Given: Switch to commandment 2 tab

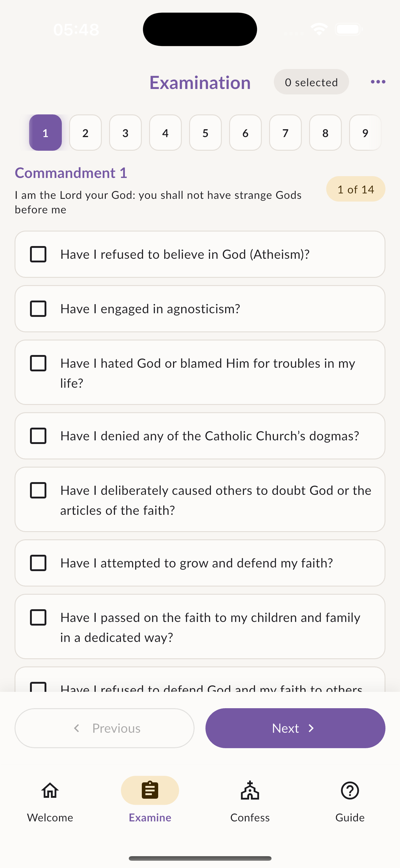Looking at the screenshot, I should point(85,133).
